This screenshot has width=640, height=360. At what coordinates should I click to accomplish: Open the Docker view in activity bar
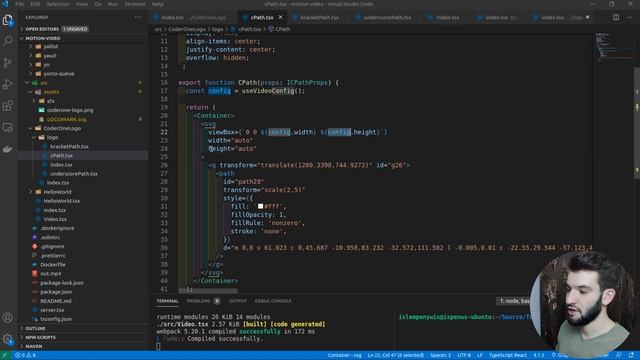coord(8,149)
